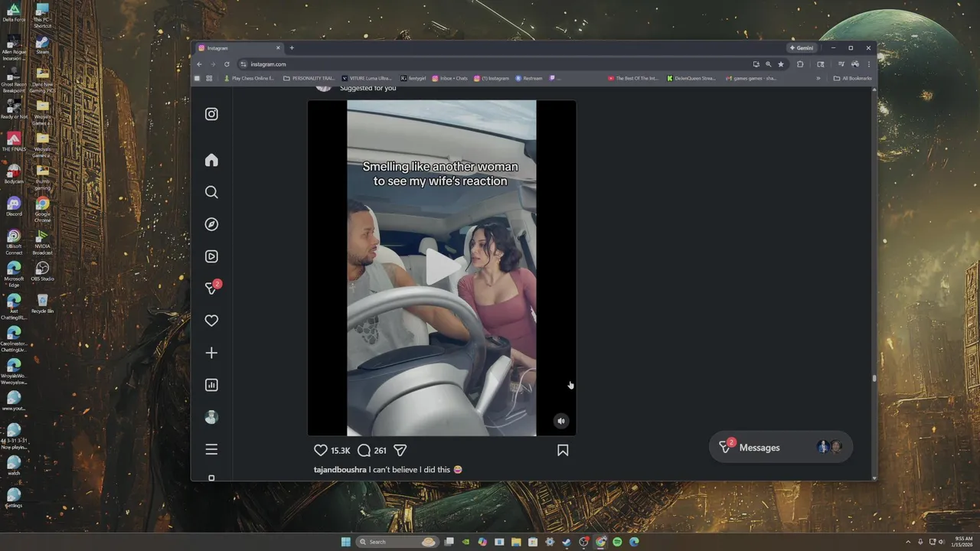
Task: Select the Instagram browser tab
Action: point(240,48)
